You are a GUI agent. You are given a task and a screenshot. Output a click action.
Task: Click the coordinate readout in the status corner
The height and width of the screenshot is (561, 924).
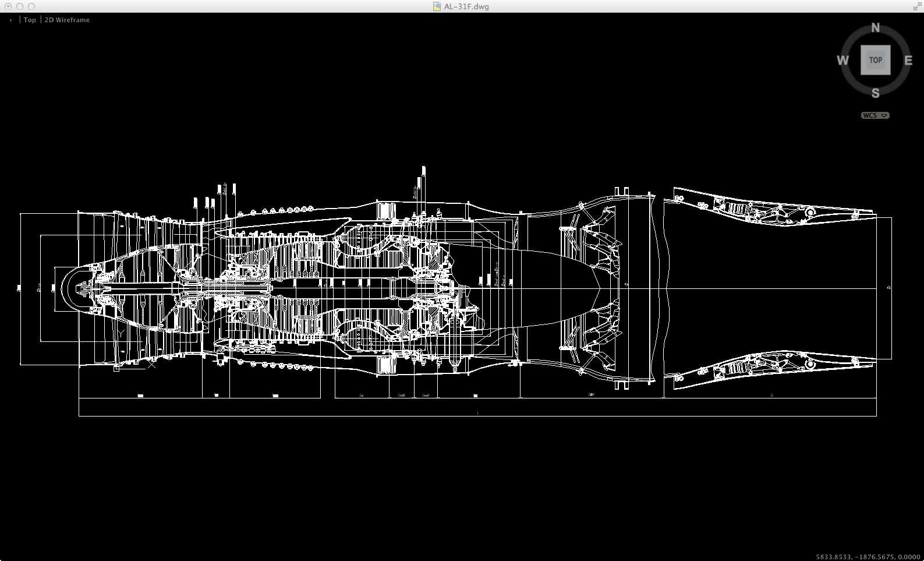(868, 557)
